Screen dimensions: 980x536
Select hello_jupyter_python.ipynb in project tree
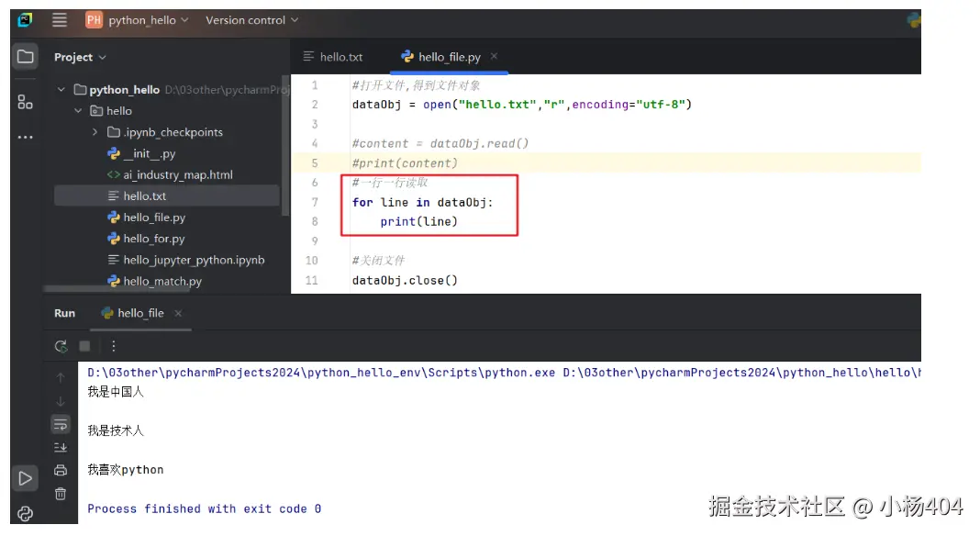point(194,260)
